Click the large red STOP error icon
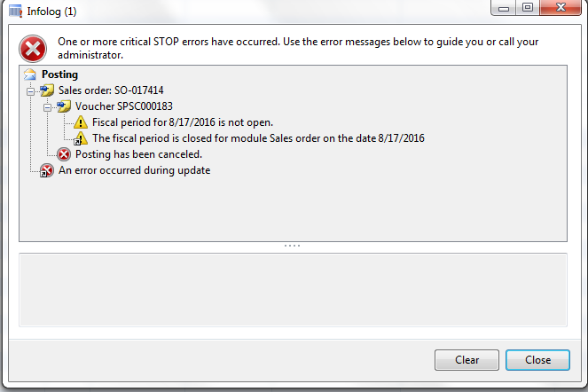 33,49
